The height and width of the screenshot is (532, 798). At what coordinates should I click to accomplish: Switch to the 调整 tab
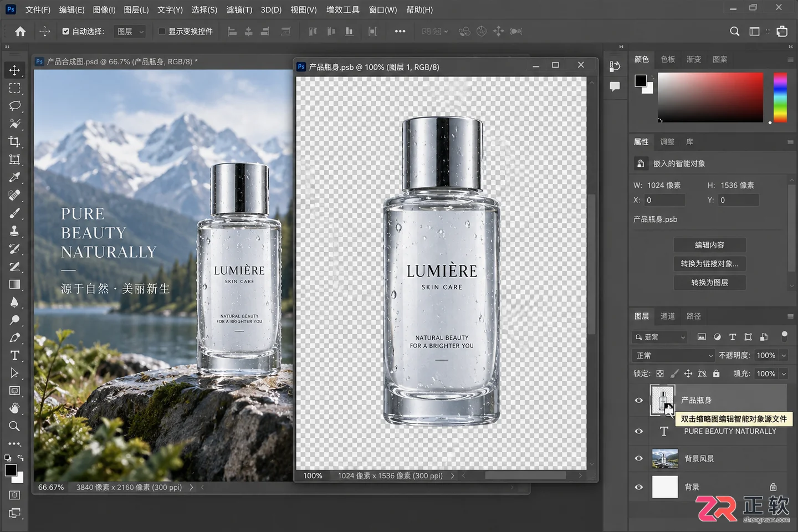(667, 142)
